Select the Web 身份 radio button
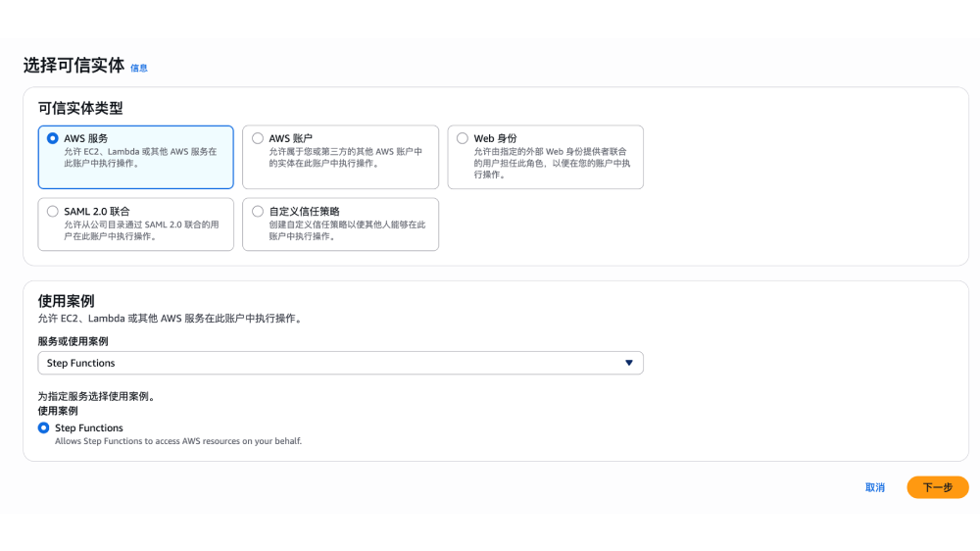This screenshot has height=551, width=980. coord(463,138)
